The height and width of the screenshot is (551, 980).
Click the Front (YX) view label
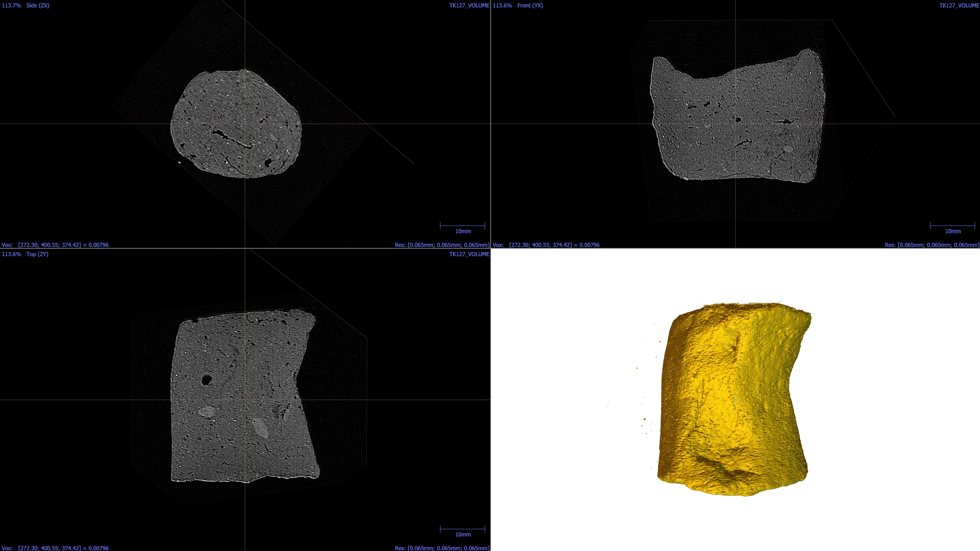(x=530, y=5)
